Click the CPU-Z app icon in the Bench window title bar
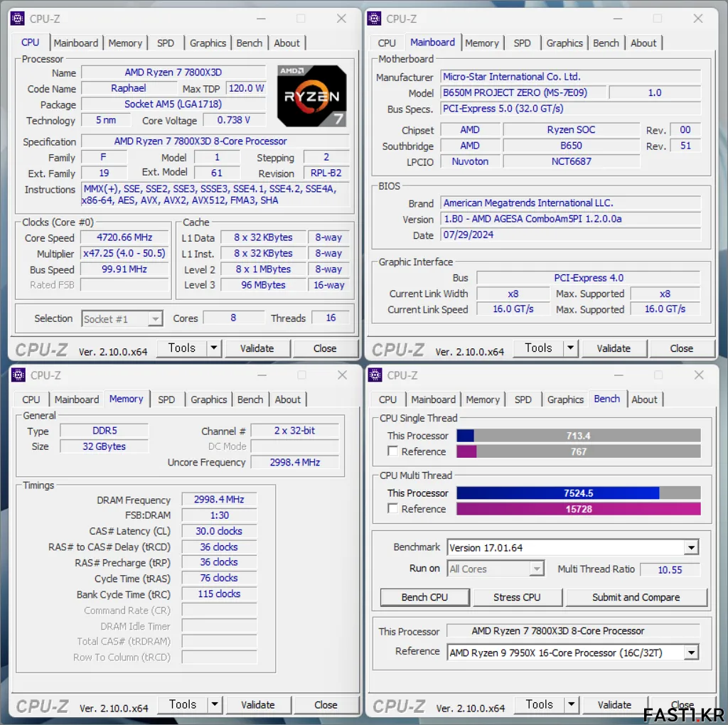Image resolution: width=728 pixels, height=725 pixels. click(x=375, y=375)
